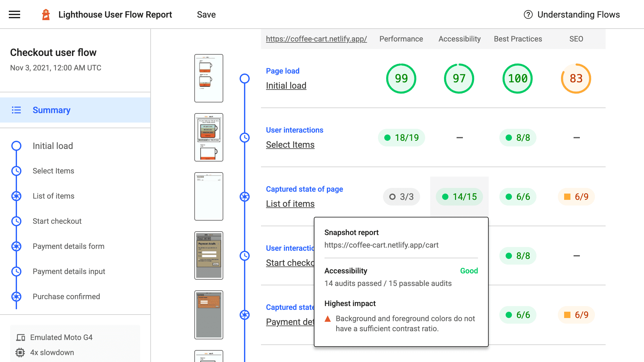Click the Purchase confirmed aperture icon
644x362 pixels.
16,296
